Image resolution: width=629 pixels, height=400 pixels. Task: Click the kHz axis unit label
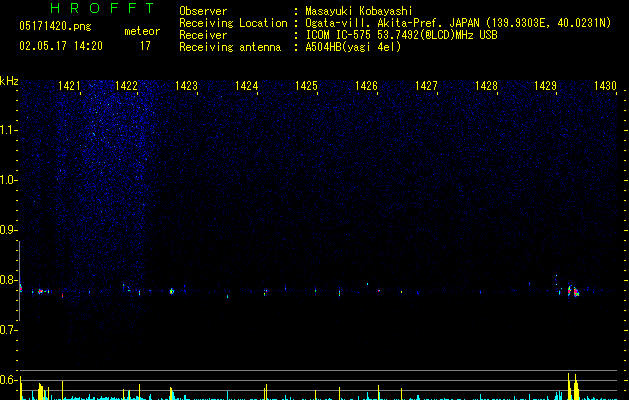coord(9,81)
